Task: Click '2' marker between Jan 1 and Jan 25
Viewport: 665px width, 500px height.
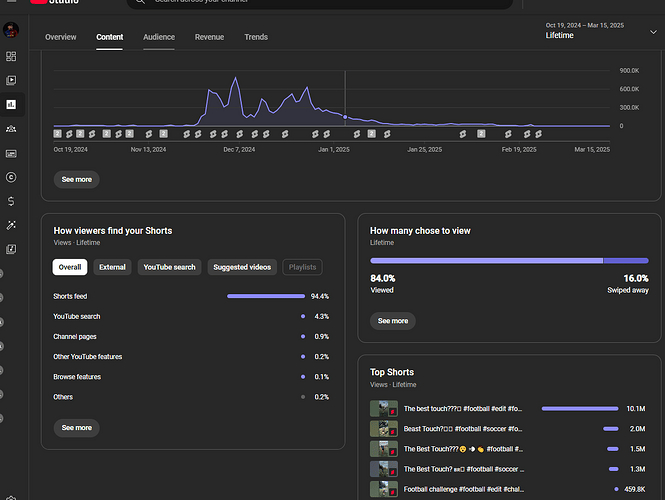Action: tap(372, 134)
